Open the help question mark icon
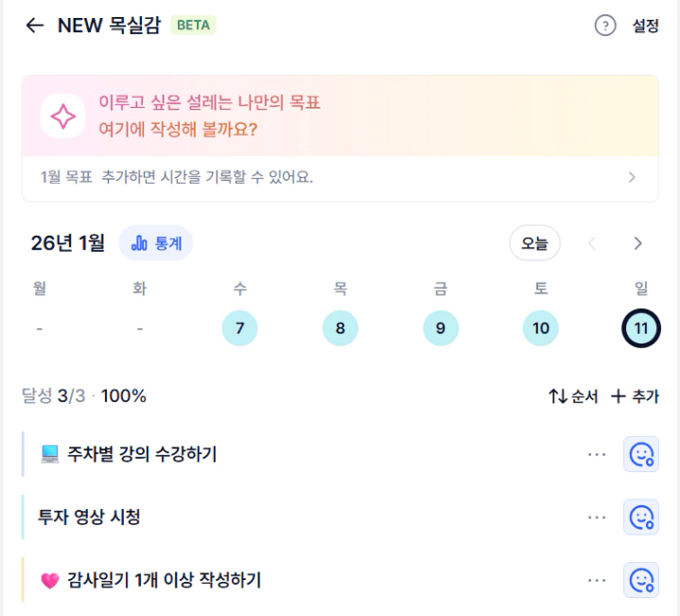This screenshot has height=616, width=680. [x=605, y=26]
